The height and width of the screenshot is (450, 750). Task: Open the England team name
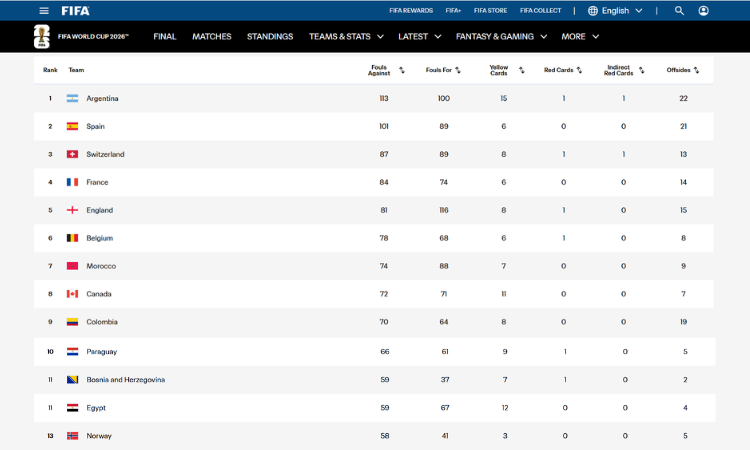pos(99,210)
